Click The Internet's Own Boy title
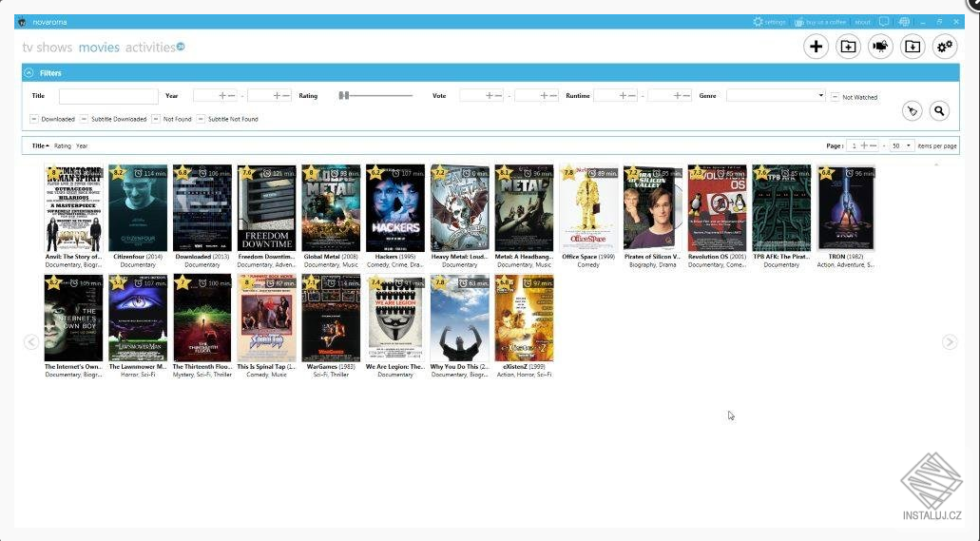980x541 pixels. pyautogui.click(x=74, y=366)
